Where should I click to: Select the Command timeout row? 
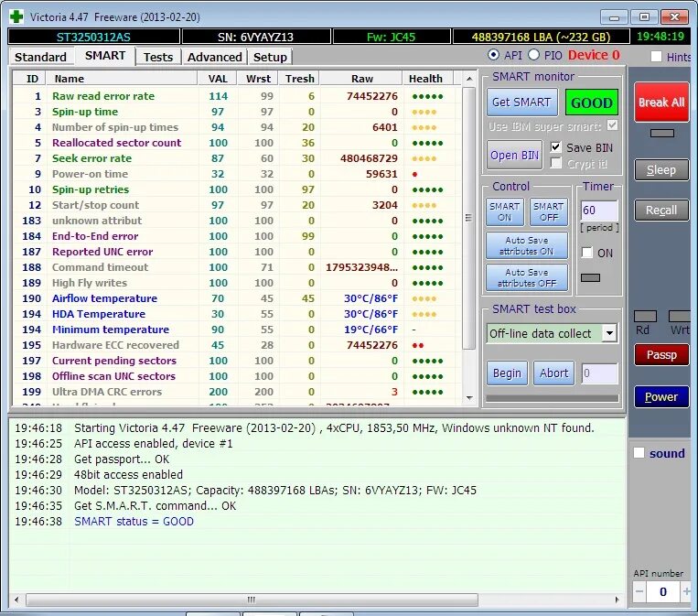[236, 267]
